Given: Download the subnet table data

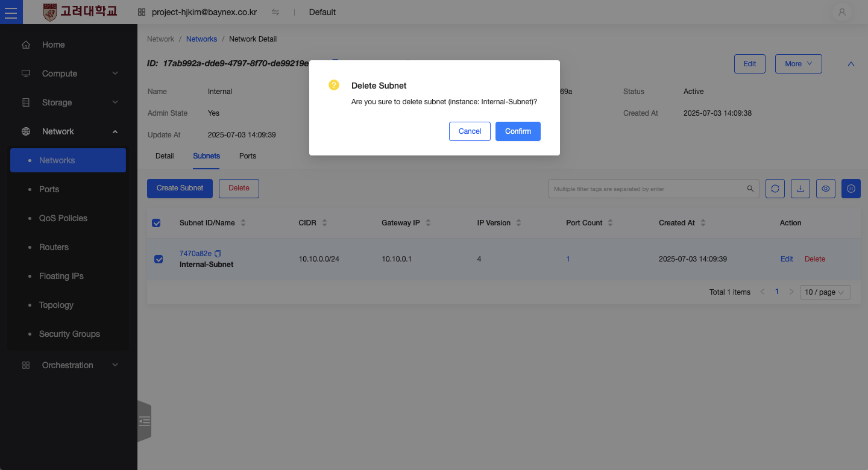Looking at the screenshot, I should (x=800, y=189).
